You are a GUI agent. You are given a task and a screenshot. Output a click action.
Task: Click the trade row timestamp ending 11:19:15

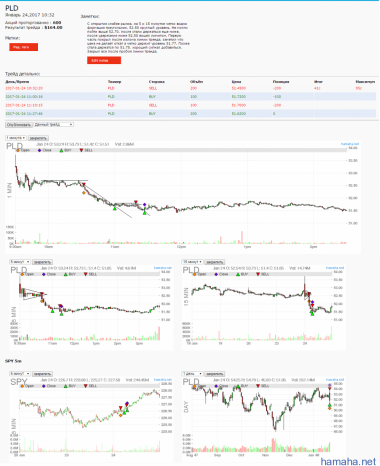[x=24, y=105]
